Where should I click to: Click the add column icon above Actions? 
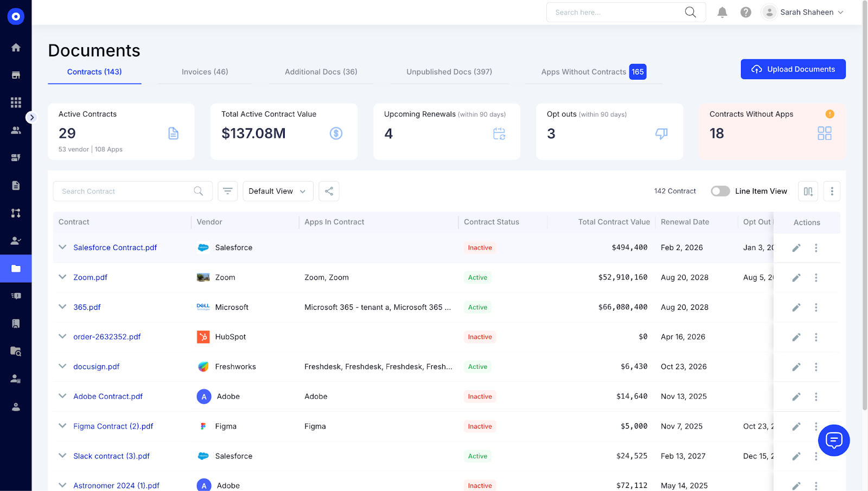808,191
